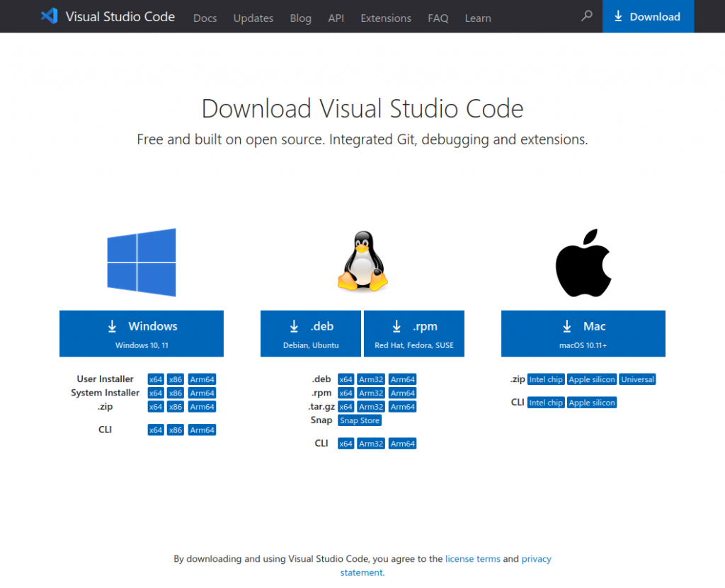Select API in the top navigation
The image size is (725, 588).
click(x=336, y=18)
